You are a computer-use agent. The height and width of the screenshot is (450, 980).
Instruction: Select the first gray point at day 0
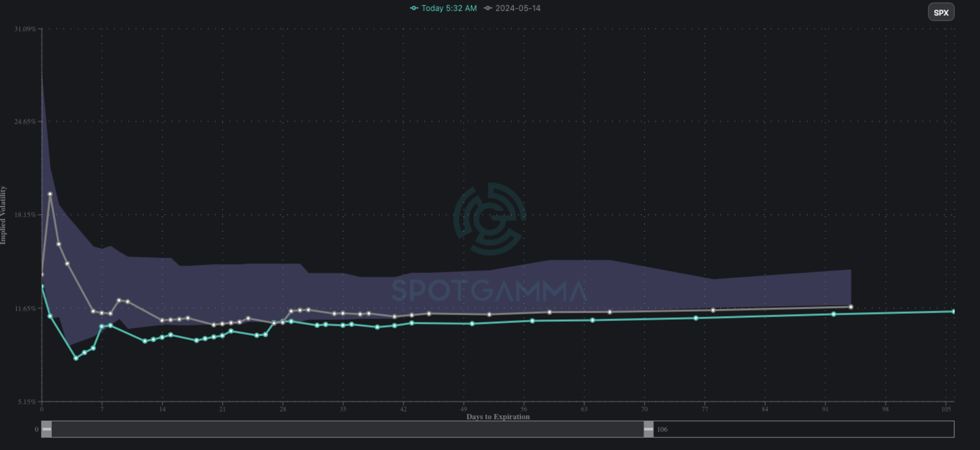[x=42, y=275]
